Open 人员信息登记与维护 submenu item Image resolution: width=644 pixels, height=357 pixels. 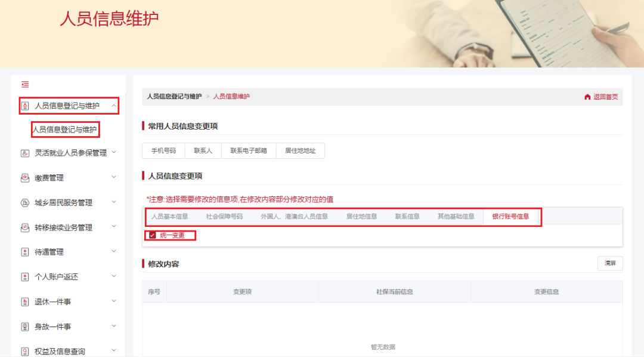tap(64, 129)
